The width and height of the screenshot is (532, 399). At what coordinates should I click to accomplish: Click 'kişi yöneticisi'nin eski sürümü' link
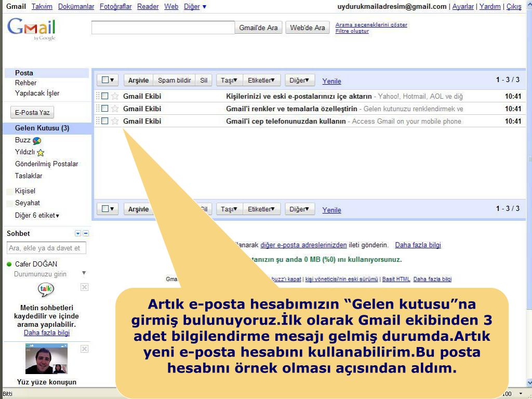[x=341, y=279]
